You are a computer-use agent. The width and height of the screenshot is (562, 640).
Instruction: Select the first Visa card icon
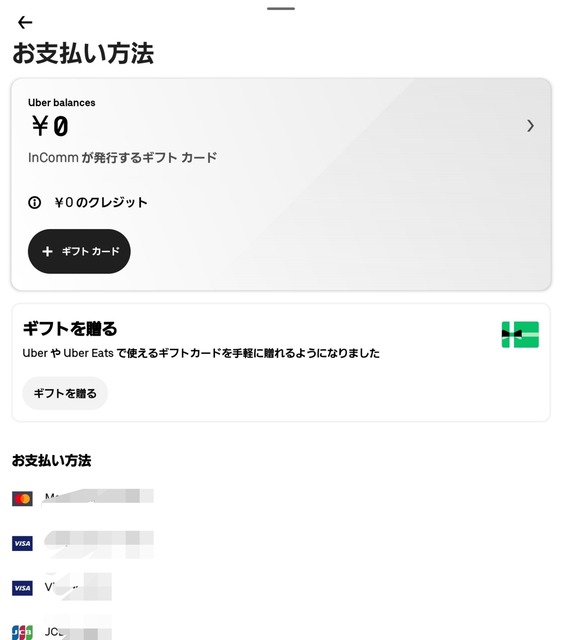tap(22, 543)
